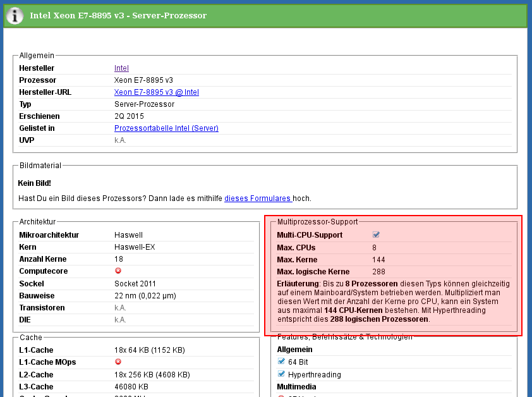Screen dimensions: 532x397
Task: Click the Haswell-EX core name
Action: [x=135, y=247]
